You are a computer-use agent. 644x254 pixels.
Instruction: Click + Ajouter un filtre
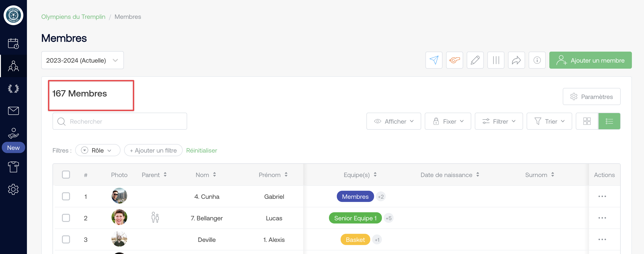(153, 150)
